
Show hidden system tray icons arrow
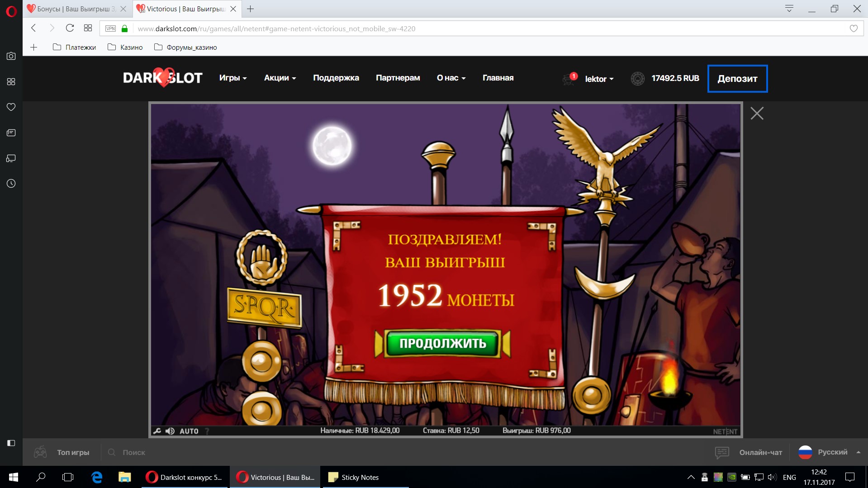[691, 477]
